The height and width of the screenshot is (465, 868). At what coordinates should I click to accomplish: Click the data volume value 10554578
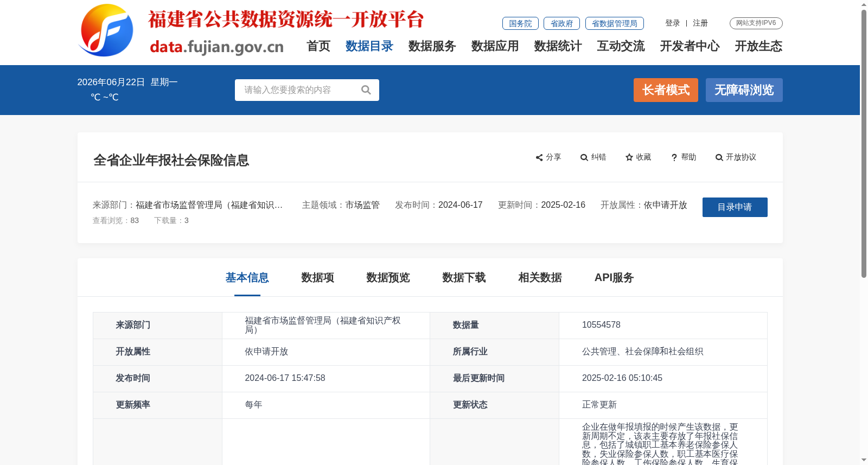click(x=601, y=325)
